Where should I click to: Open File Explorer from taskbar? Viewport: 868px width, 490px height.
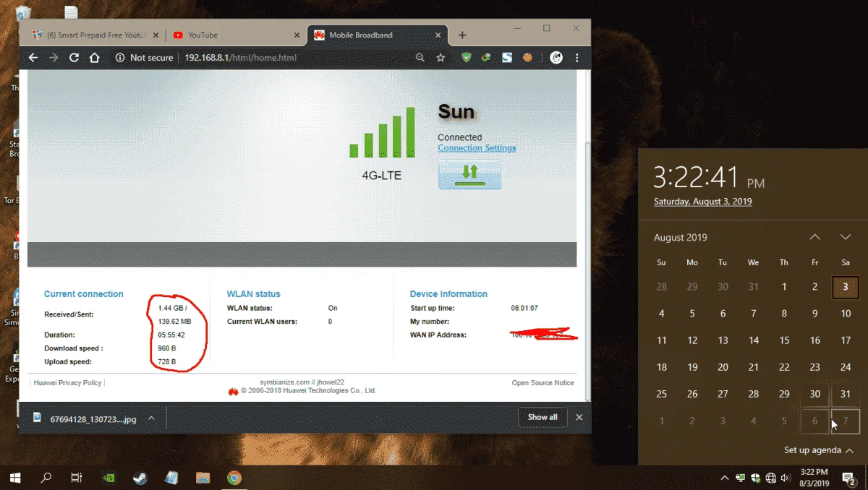pos(203,478)
